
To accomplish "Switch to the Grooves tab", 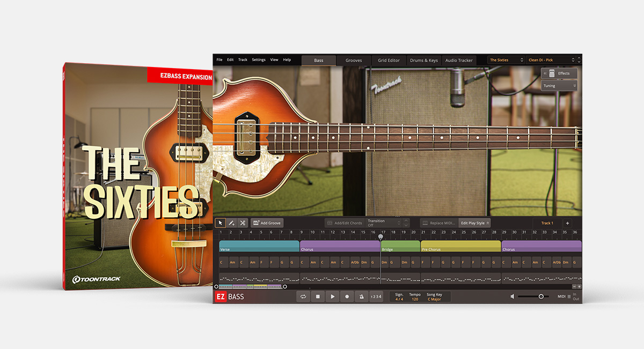I will [x=354, y=61].
